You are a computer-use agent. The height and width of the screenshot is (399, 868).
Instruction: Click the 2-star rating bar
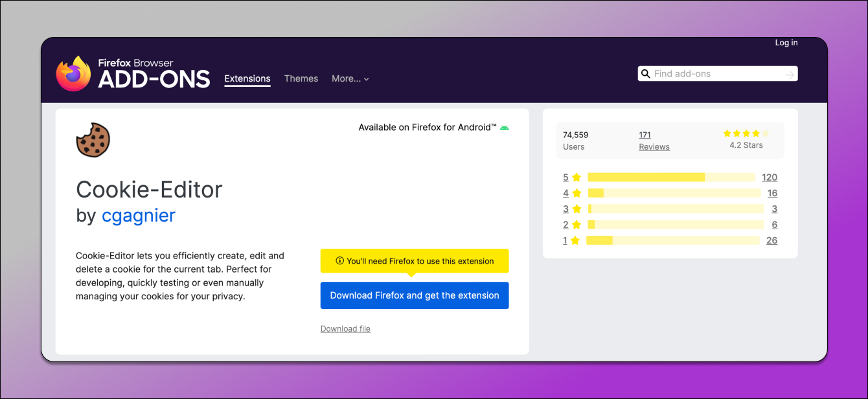676,225
